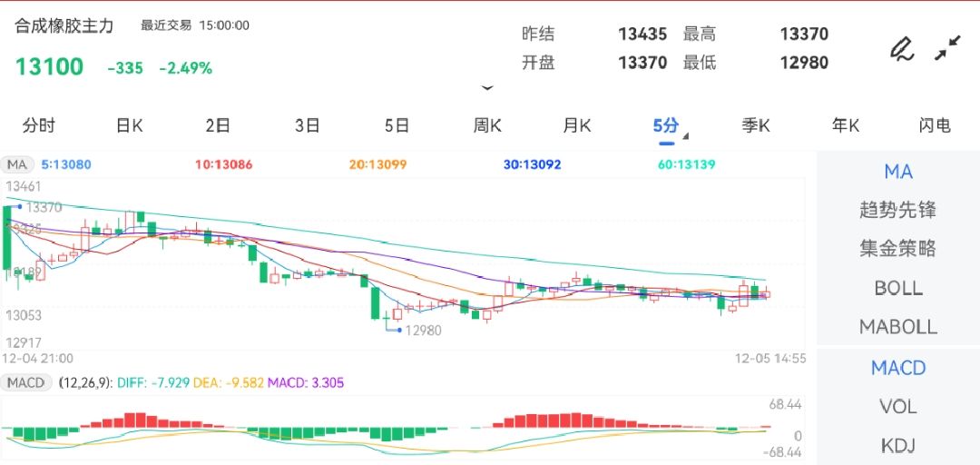Select 集金策略 indicator

(x=898, y=249)
